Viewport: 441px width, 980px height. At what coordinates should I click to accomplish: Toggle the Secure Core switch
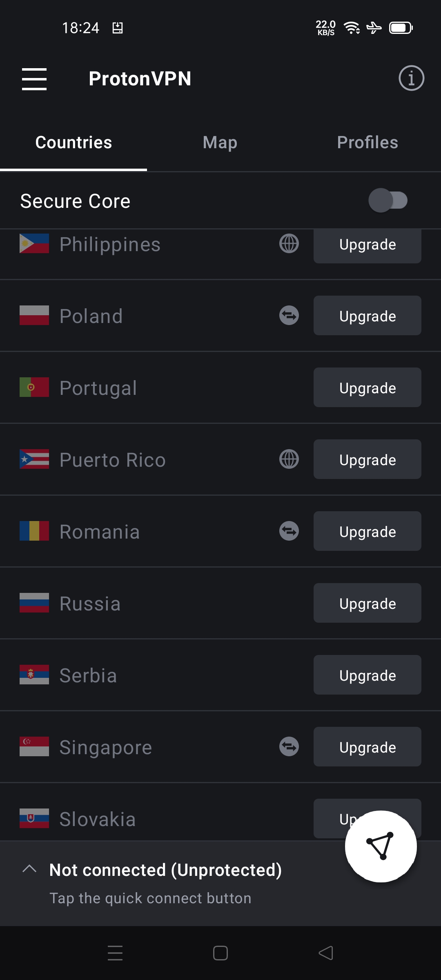tap(388, 200)
